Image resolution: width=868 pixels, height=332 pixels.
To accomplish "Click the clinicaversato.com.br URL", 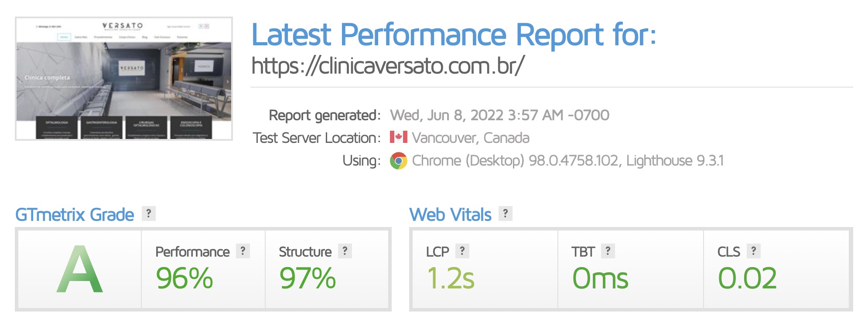I will [x=388, y=66].
